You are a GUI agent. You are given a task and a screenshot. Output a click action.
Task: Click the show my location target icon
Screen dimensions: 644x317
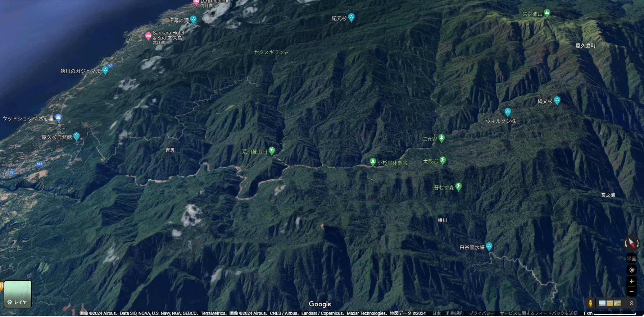click(x=631, y=270)
